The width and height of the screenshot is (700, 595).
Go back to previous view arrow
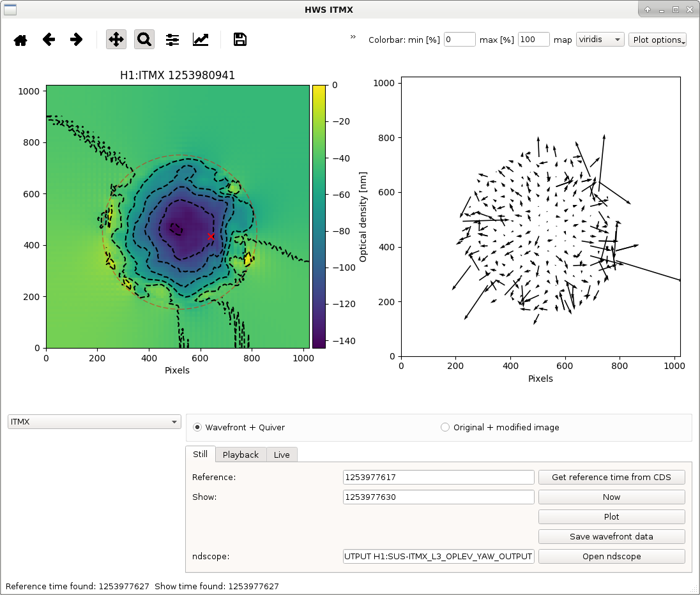(49, 40)
